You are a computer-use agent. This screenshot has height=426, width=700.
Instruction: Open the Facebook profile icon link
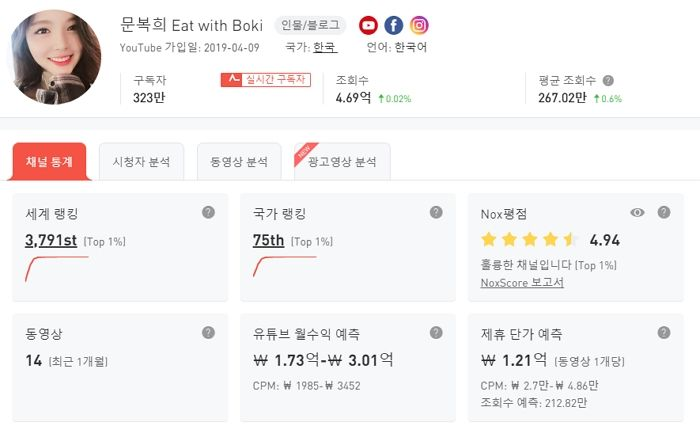click(394, 26)
